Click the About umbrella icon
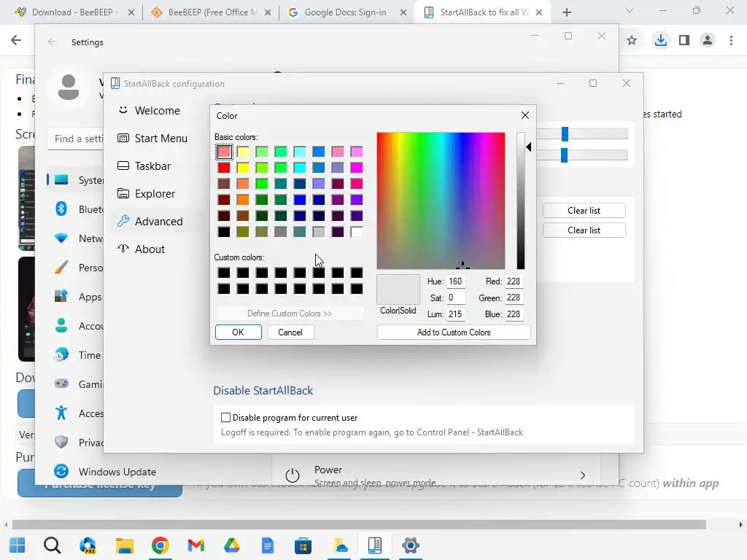 [x=123, y=249]
